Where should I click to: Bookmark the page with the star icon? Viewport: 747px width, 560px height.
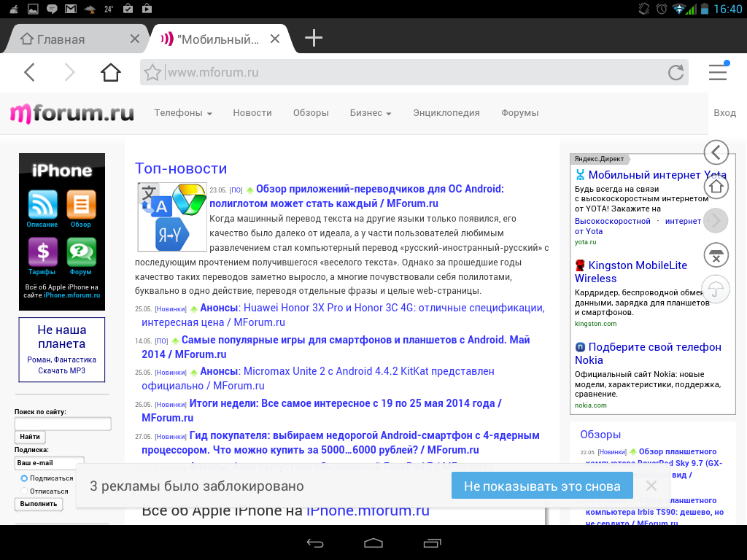[152, 73]
